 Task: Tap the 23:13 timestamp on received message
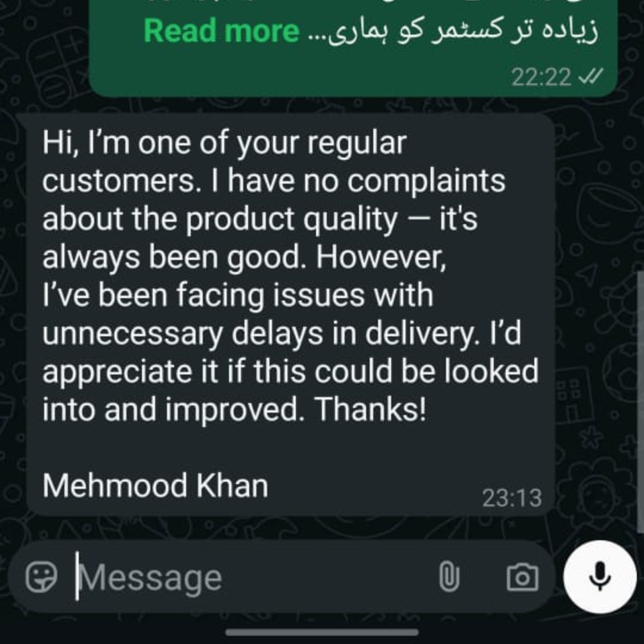(x=512, y=498)
